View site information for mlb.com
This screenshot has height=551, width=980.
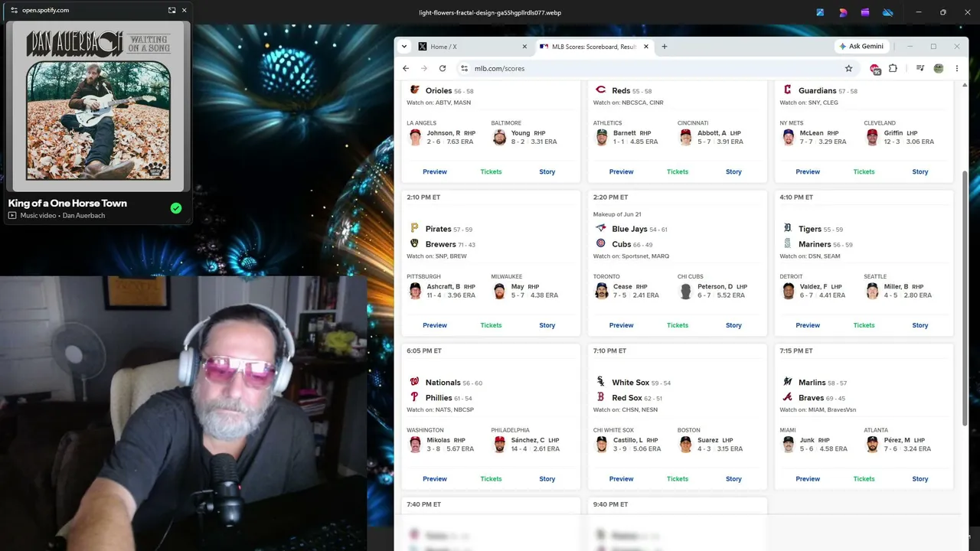(464, 68)
